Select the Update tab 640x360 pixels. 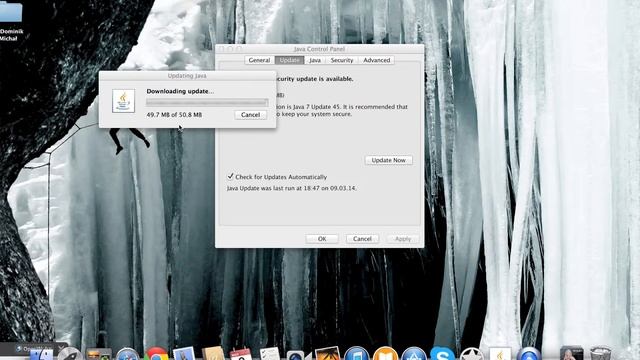(x=289, y=60)
